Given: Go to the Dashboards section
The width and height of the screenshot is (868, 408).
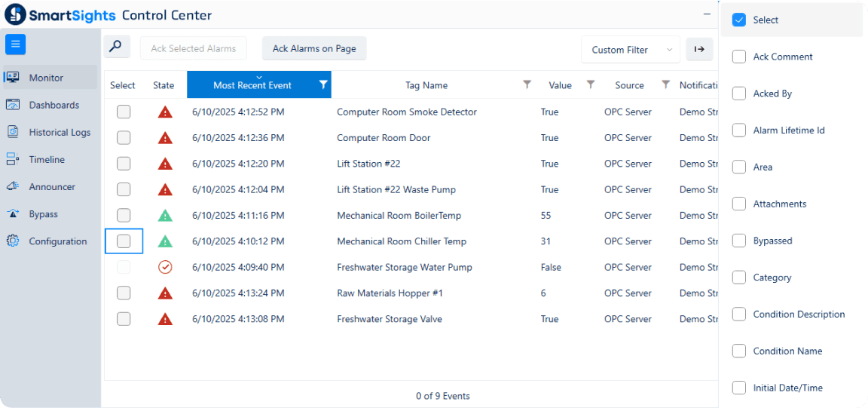Looking at the screenshot, I should [53, 105].
